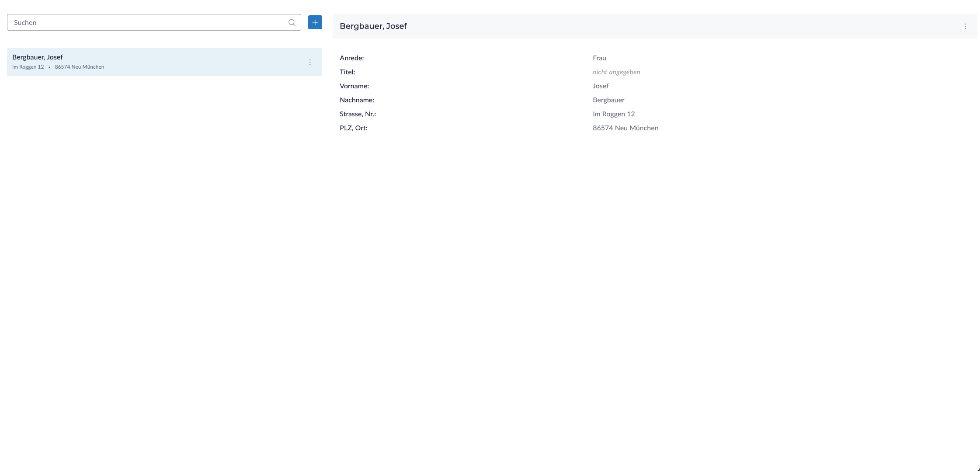Click the 86574 Neu München value in details

click(626, 128)
